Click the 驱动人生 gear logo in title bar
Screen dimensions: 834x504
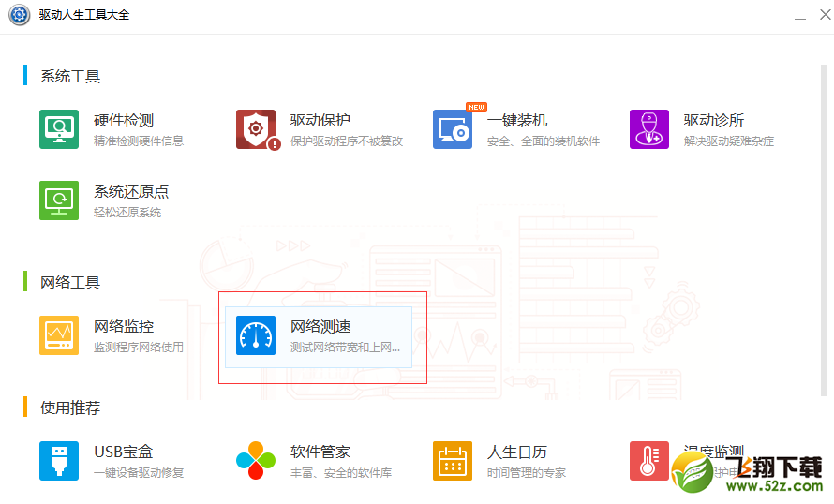pyautogui.click(x=19, y=15)
